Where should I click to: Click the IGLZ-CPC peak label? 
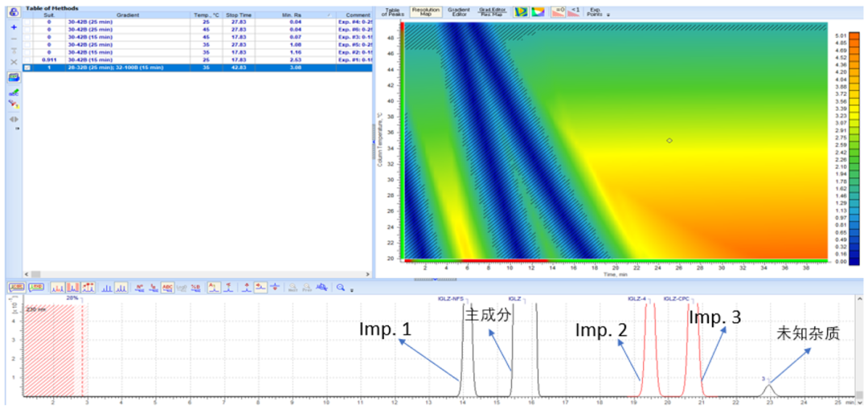(676, 298)
